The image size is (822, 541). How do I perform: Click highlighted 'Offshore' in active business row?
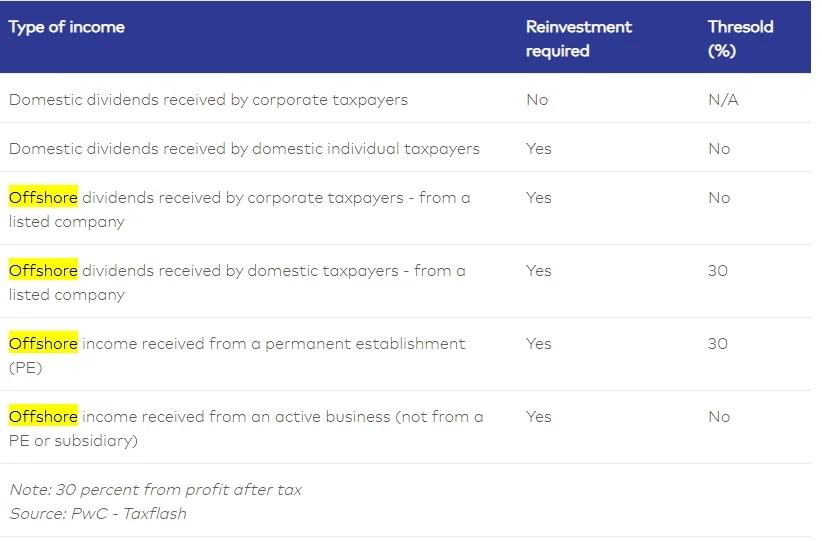pos(44,416)
